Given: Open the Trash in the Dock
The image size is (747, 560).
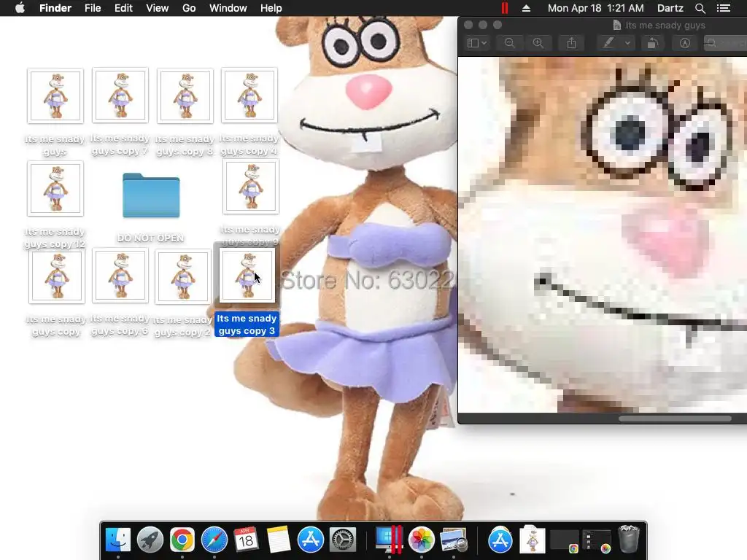Looking at the screenshot, I should 628,540.
